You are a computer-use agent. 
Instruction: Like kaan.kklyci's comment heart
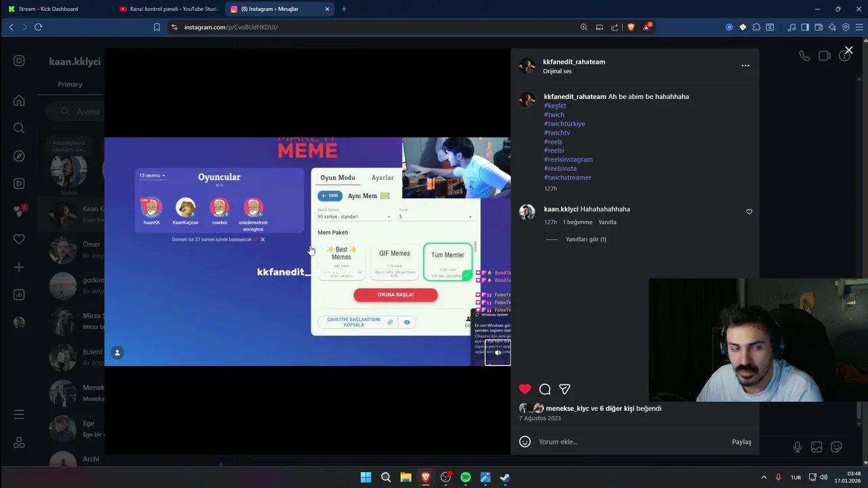pos(749,212)
